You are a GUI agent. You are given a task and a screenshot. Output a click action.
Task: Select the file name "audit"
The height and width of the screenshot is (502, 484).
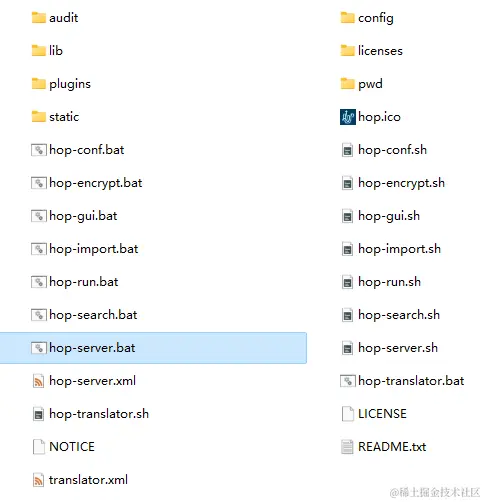(64, 18)
